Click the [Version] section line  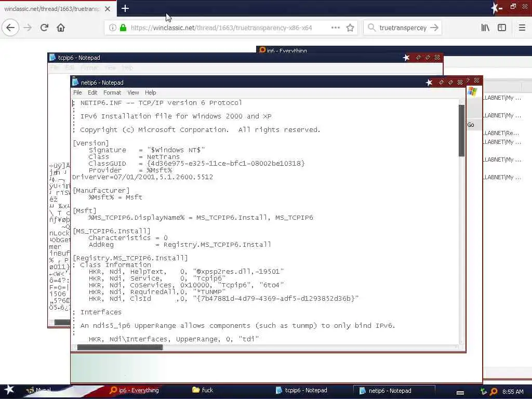coord(90,143)
